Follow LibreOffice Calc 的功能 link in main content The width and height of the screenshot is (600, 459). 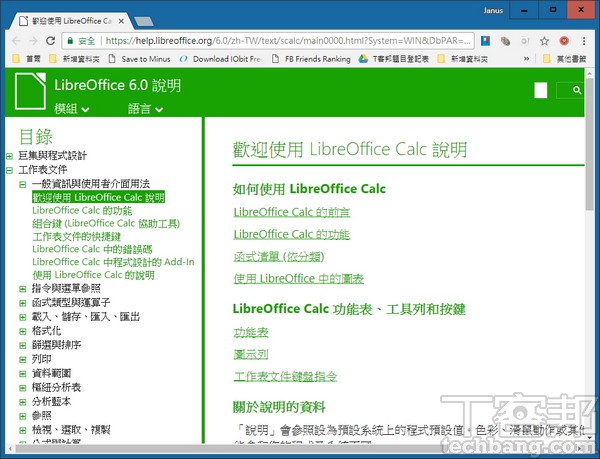292,234
